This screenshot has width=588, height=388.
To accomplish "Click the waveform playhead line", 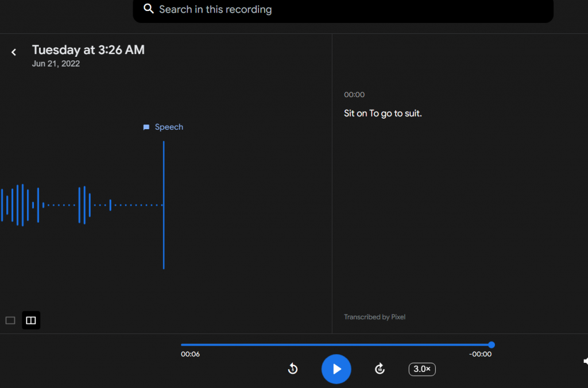I will click(164, 205).
